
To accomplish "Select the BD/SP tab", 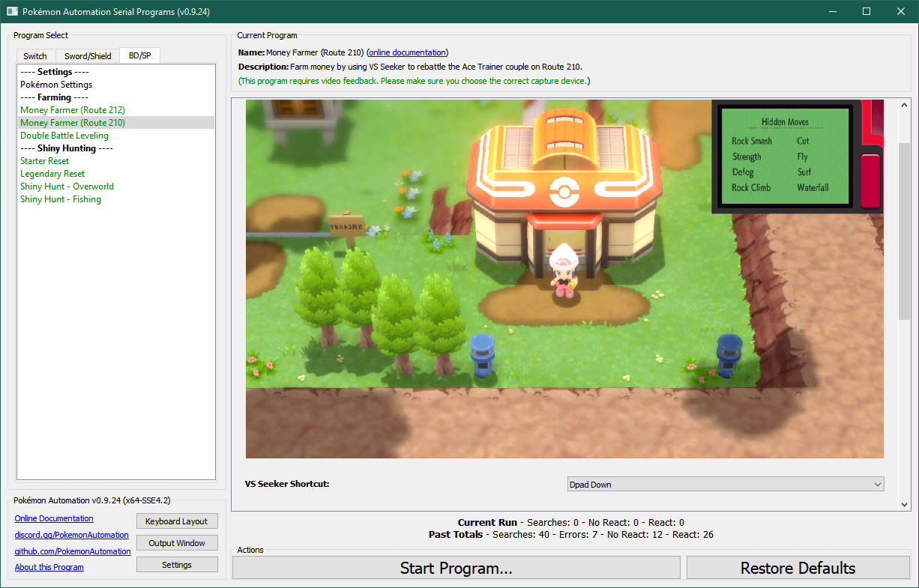I will (x=139, y=55).
